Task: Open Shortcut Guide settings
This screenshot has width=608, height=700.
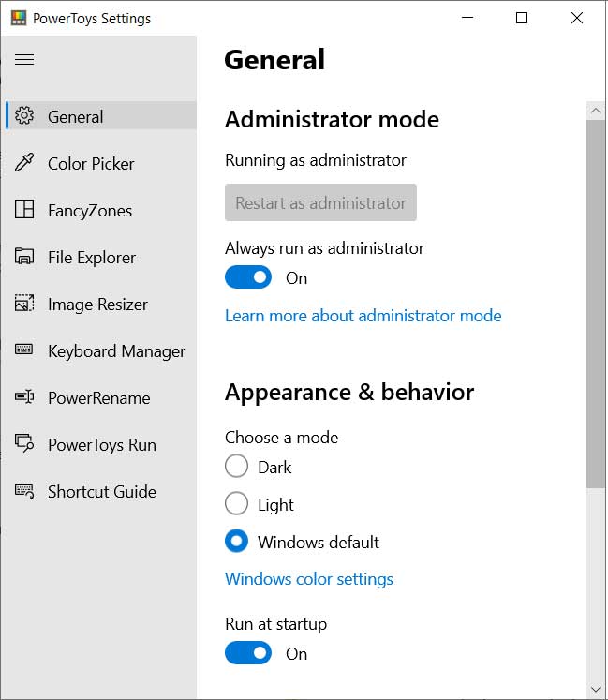Action: click(101, 492)
